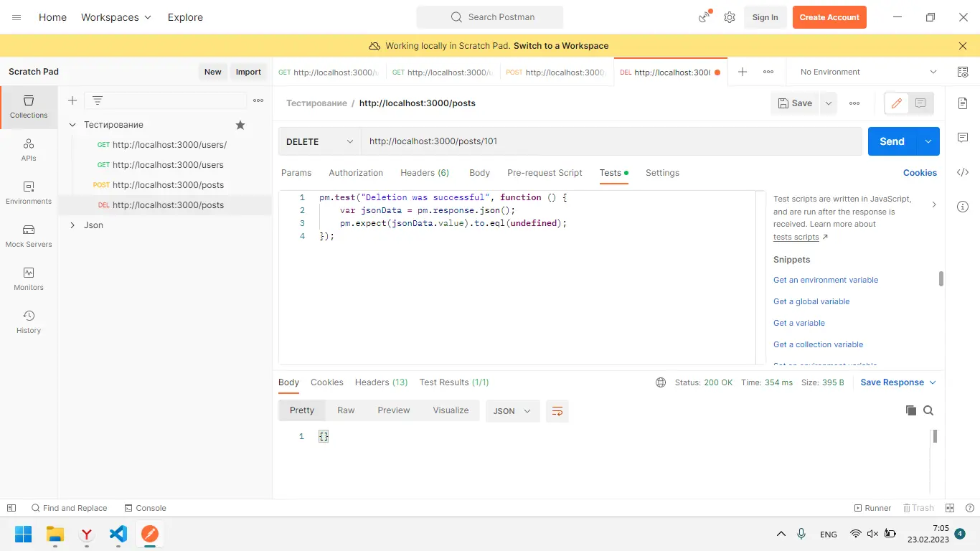Click the plus icon to create a collection
Screen dimensions: 980x551
point(72,100)
